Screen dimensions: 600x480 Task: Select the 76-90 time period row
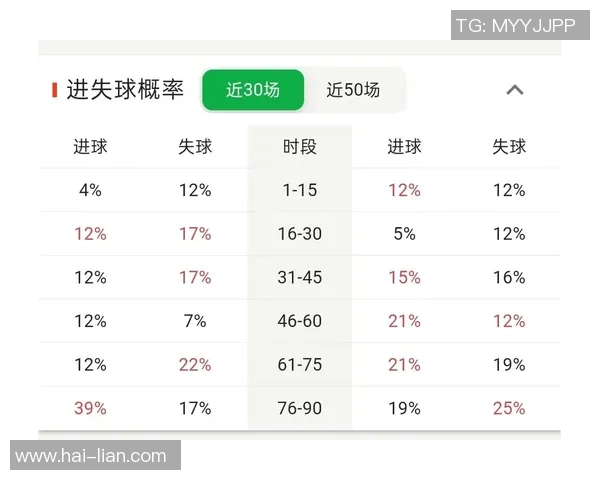click(x=300, y=408)
